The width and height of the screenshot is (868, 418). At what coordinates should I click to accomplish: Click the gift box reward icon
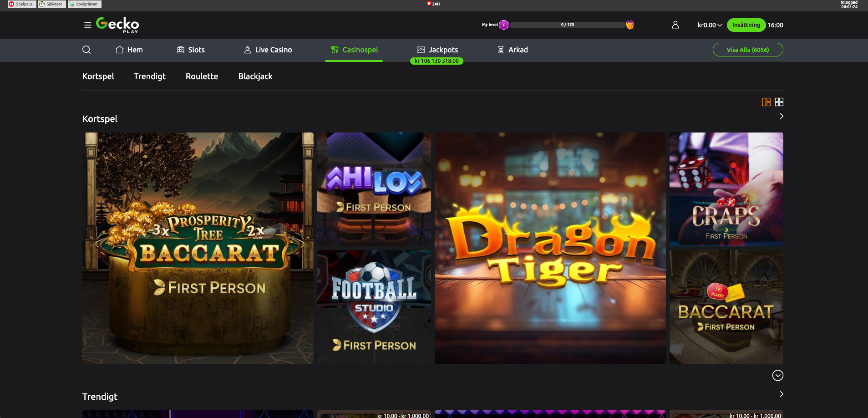tap(629, 25)
